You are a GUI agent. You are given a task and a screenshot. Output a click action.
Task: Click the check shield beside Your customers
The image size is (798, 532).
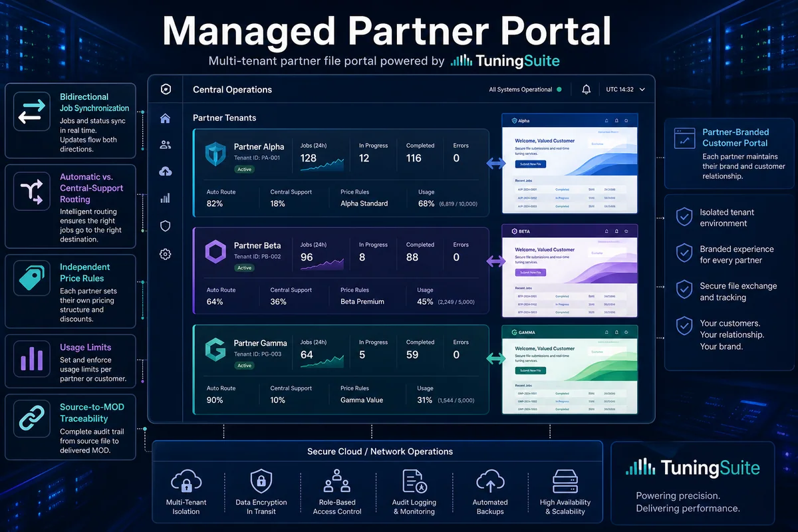point(684,327)
